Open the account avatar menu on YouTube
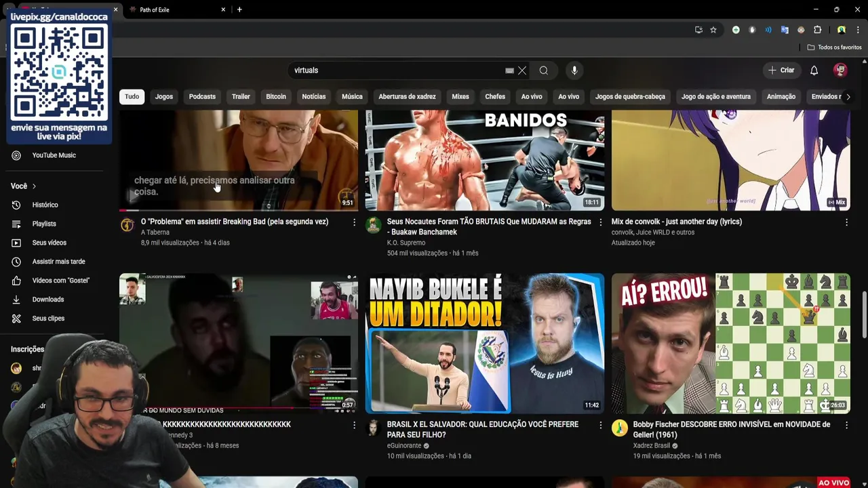The width and height of the screenshot is (868, 488). [x=840, y=70]
